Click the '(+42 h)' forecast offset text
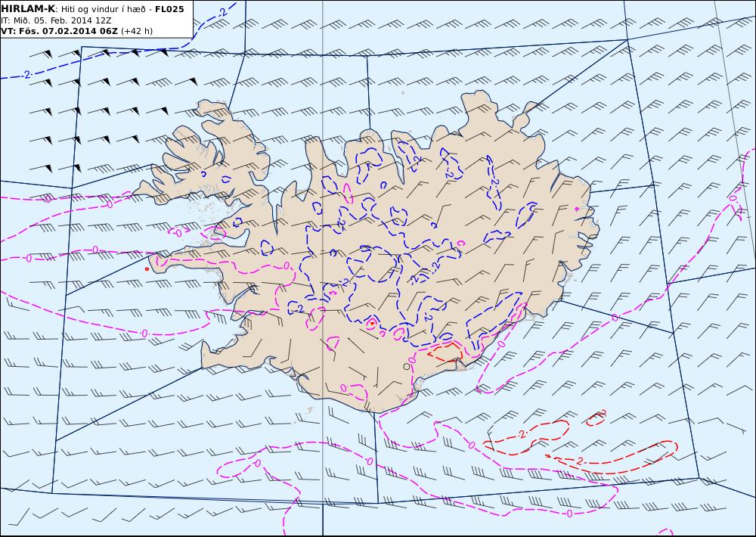 coord(136,31)
